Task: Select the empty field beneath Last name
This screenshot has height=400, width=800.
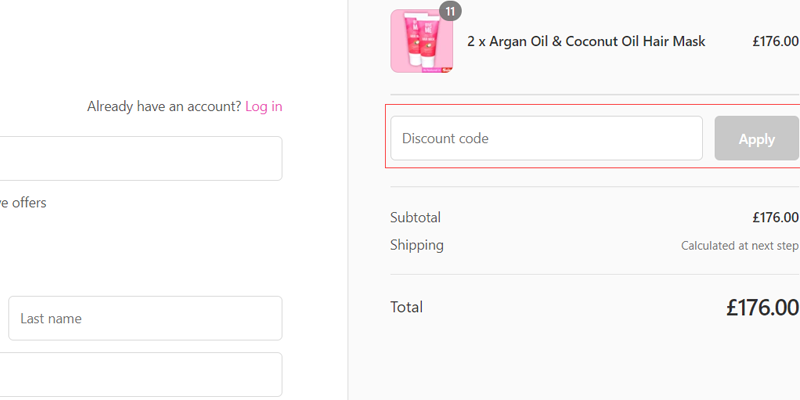Action: (140, 374)
